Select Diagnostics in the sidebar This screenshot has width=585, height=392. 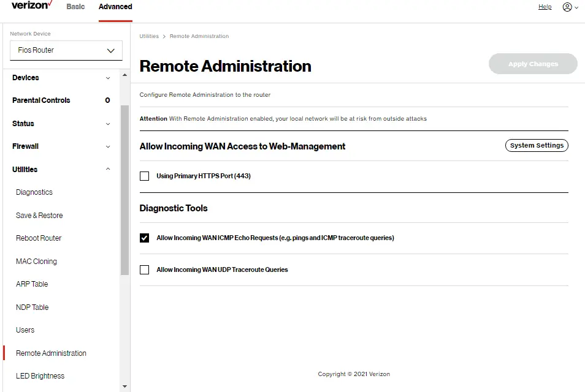34,192
